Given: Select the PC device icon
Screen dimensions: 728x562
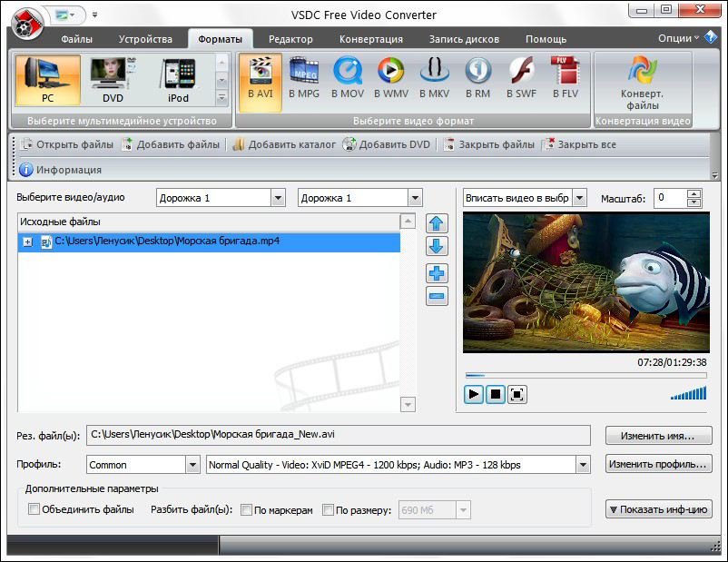Looking at the screenshot, I should click(x=48, y=80).
